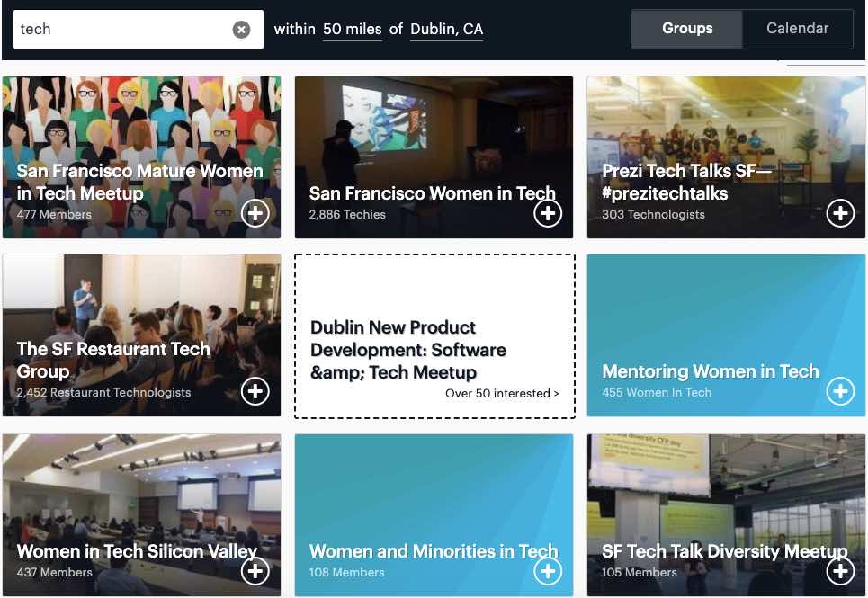
Task: Join Women in Tech Silicon Valley via plus
Action: pos(255,571)
